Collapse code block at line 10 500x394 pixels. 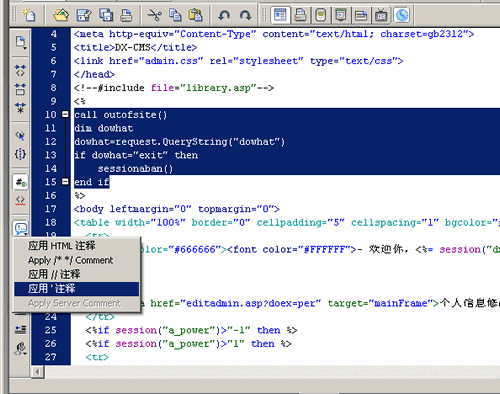click(65, 114)
